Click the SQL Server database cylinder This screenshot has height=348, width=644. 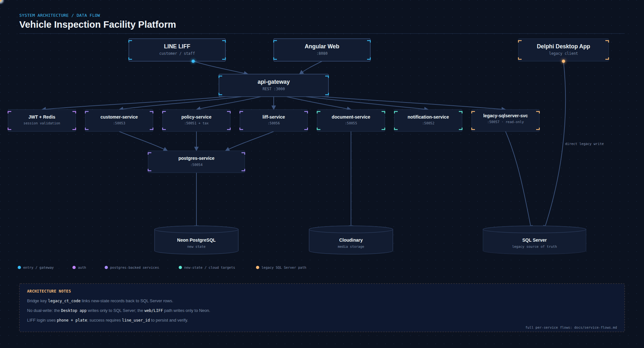coord(535,240)
